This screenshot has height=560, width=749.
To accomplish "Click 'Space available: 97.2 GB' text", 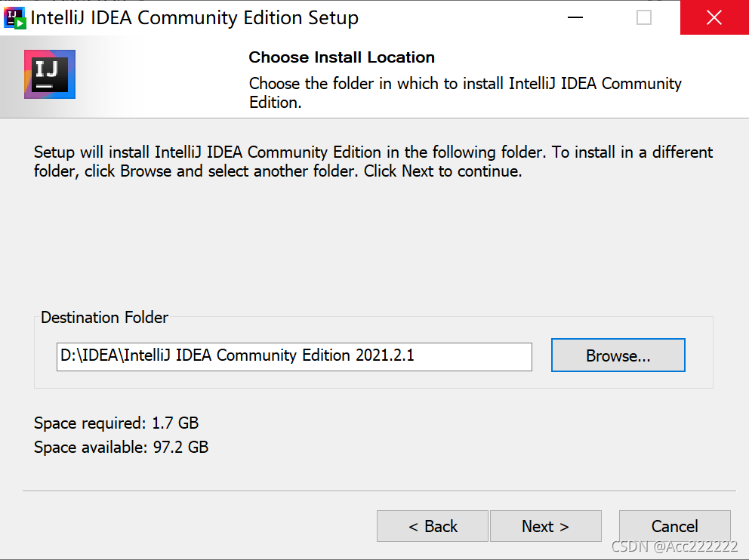I will [x=121, y=448].
